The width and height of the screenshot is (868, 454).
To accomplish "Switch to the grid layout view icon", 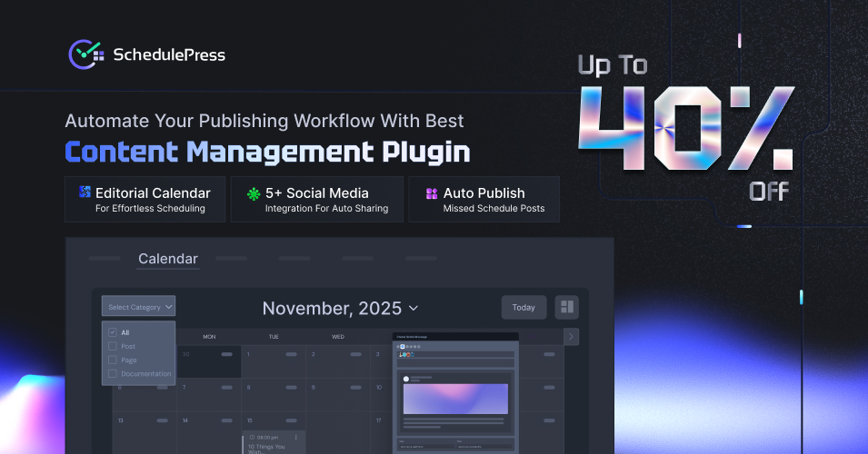I will pyautogui.click(x=566, y=307).
